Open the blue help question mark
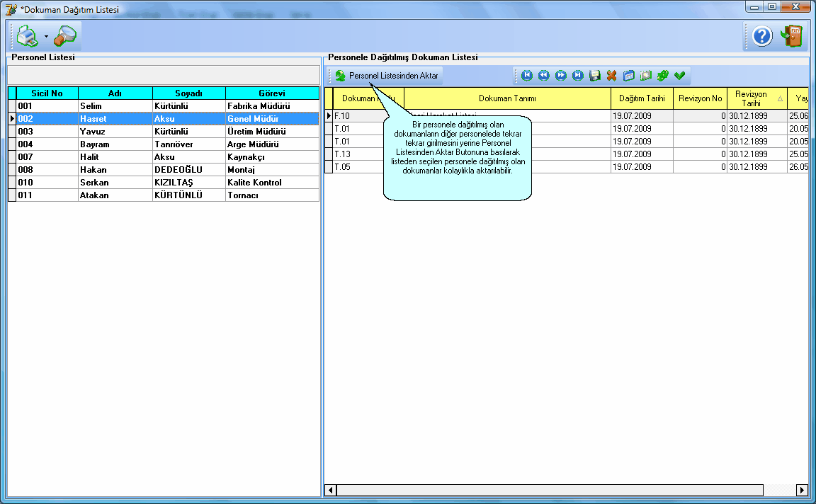 coord(762,36)
